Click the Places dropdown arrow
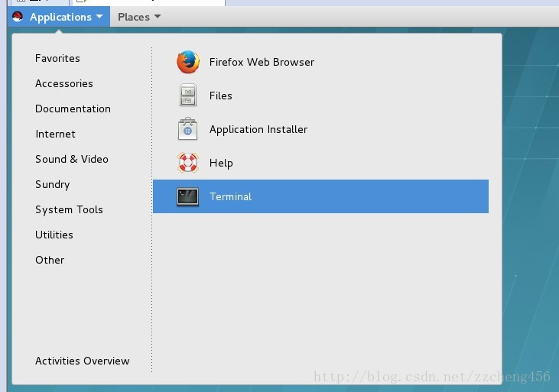The image size is (559, 392). coord(158,16)
